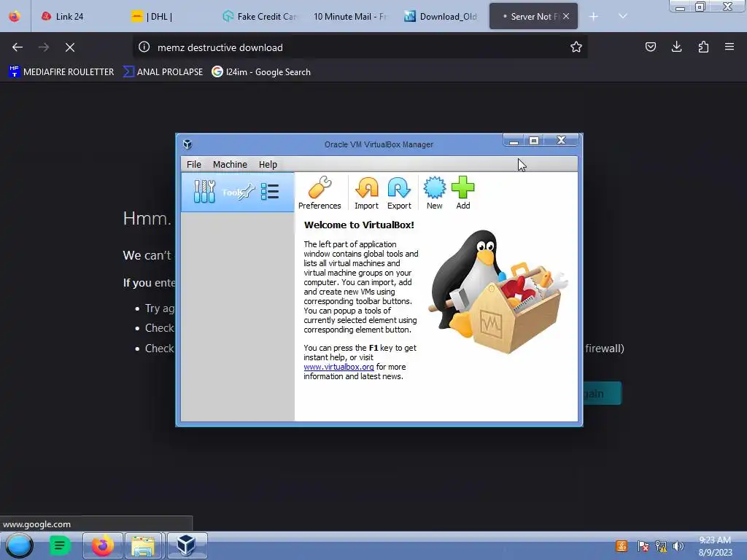Image resolution: width=747 pixels, height=560 pixels.
Task: Open VirtualBox Preferences
Action: [x=320, y=192]
